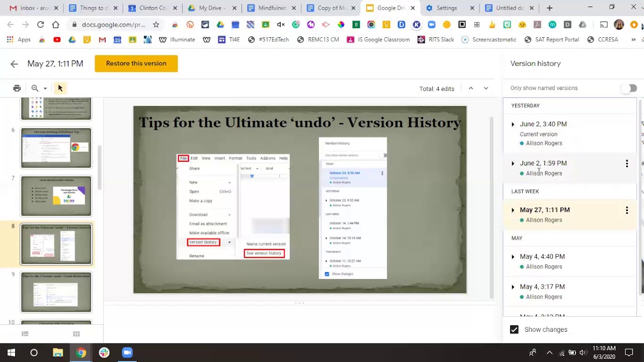Viewport: 644px width, 362px height.
Task: Open more options for June 2, 1:59 PM version
Action: [x=627, y=163]
